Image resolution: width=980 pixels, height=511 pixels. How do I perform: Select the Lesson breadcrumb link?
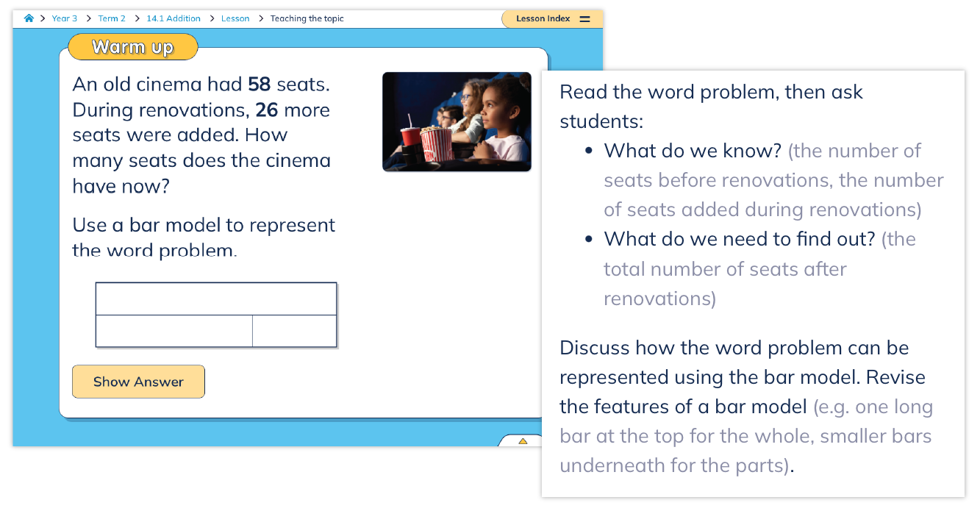coord(235,18)
